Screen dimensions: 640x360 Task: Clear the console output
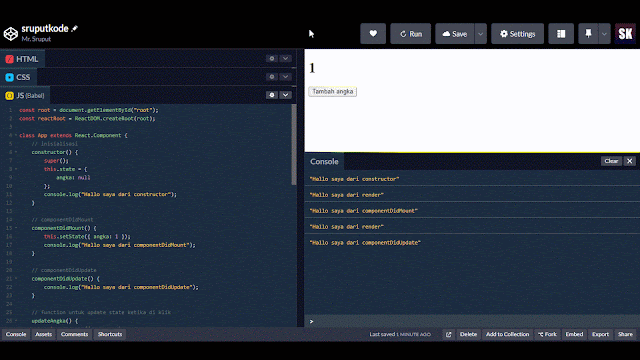(x=611, y=161)
